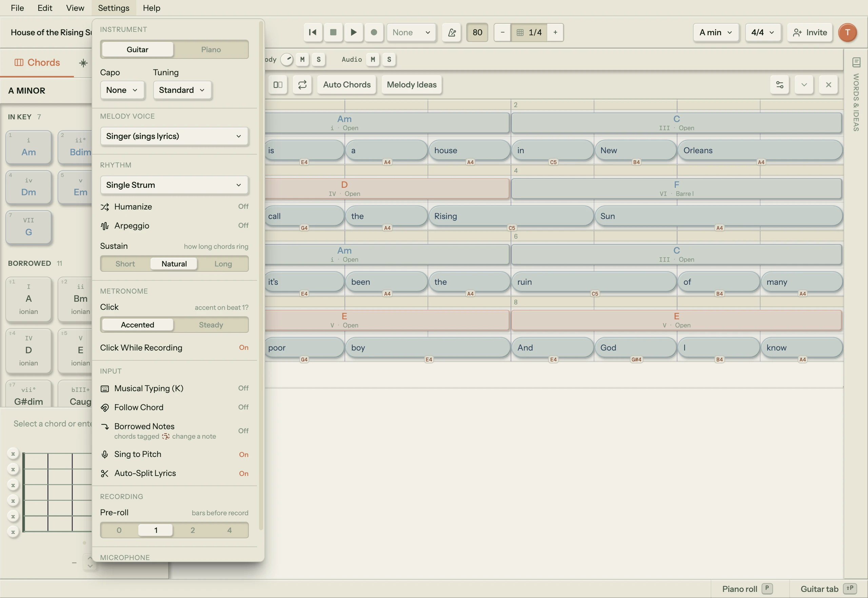Click the user avatar T
The width and height of the screenshot is (868, 598).
(847, 32)
